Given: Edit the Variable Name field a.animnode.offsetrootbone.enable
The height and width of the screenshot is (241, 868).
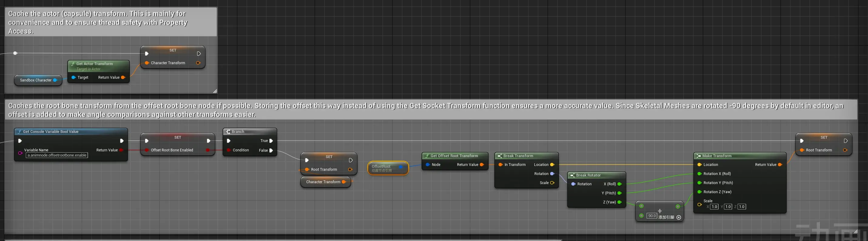Looking at the screenshot, I should 57,155.
